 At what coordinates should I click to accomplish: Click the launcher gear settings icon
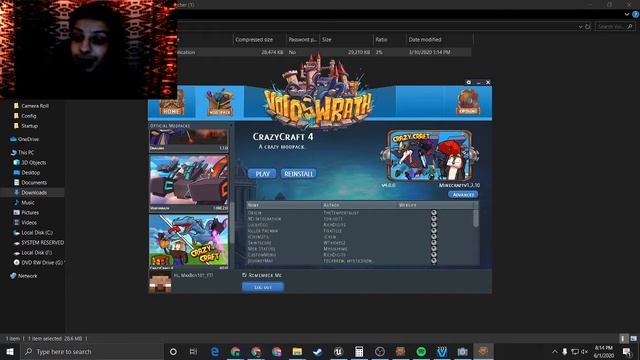coord(469,82)
